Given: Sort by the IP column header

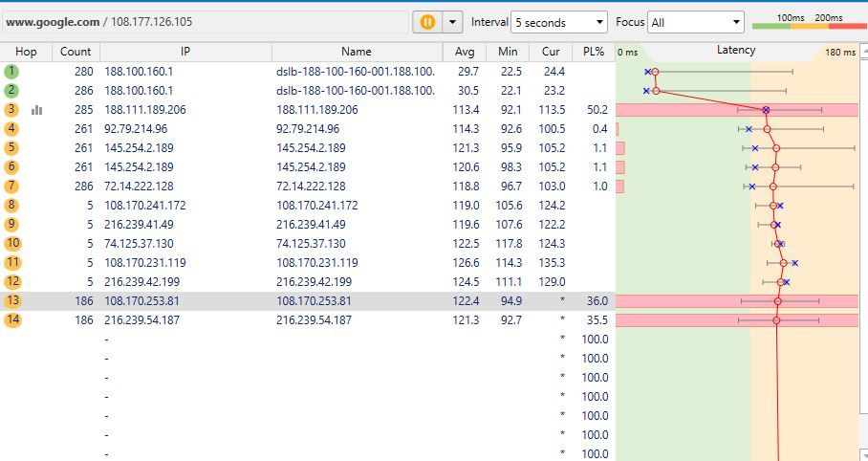Looking at the screenshot, I should click(x=185, y=52).
